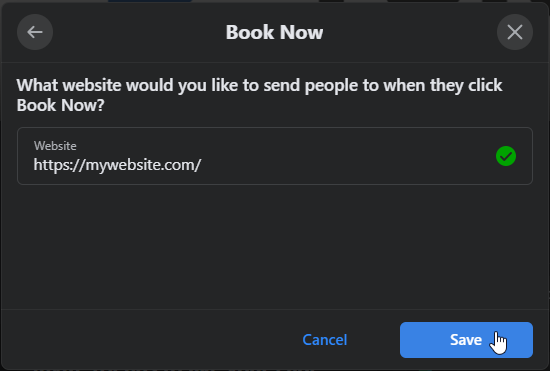Click the green circle next to URL
Viewport: 550px width, 371px height.
coord(506,156)
